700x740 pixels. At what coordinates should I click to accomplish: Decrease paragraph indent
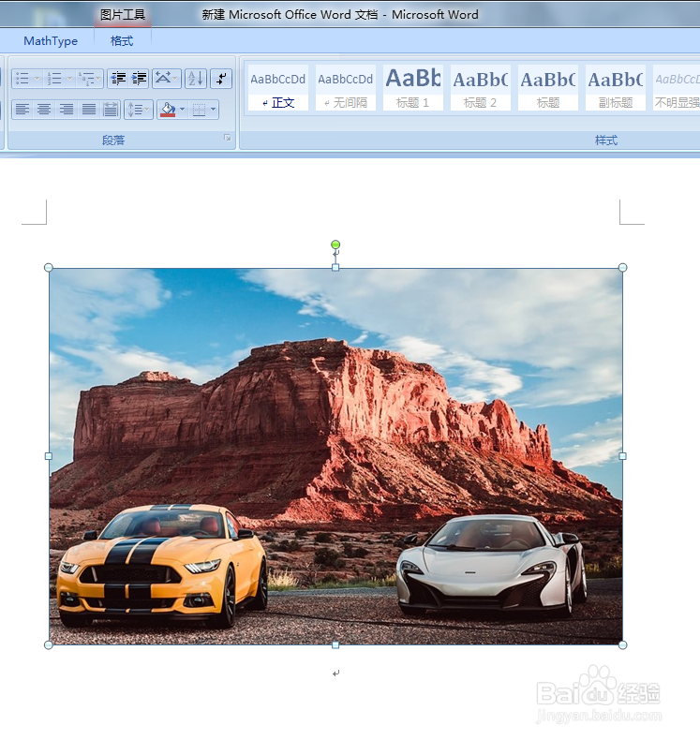click(118, 79)
